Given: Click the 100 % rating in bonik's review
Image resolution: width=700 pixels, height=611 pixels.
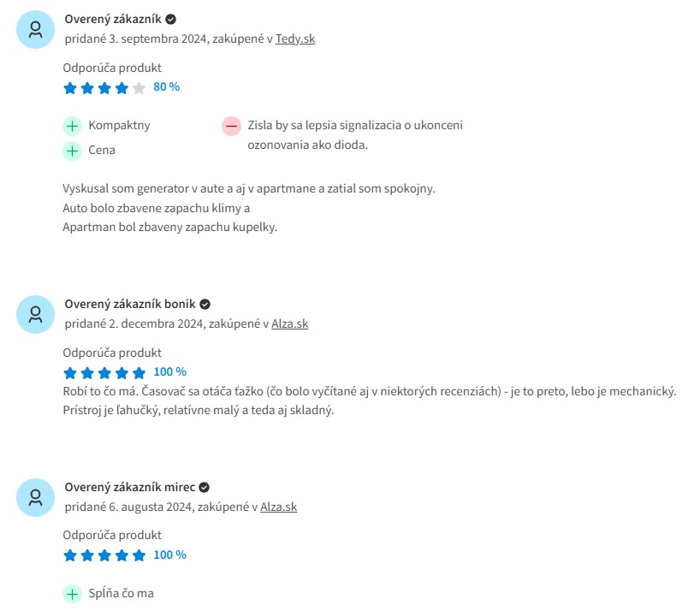Looking at the screenshot, I should pos(170,371).
